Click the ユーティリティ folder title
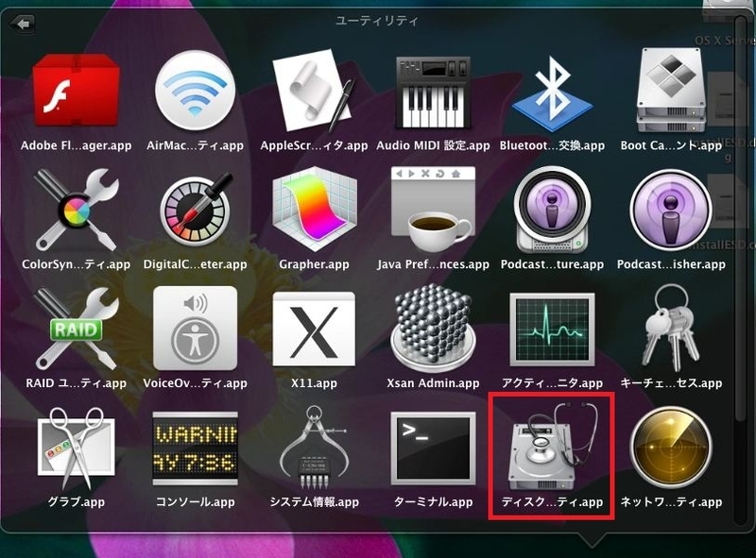 (x=377, y=21)
